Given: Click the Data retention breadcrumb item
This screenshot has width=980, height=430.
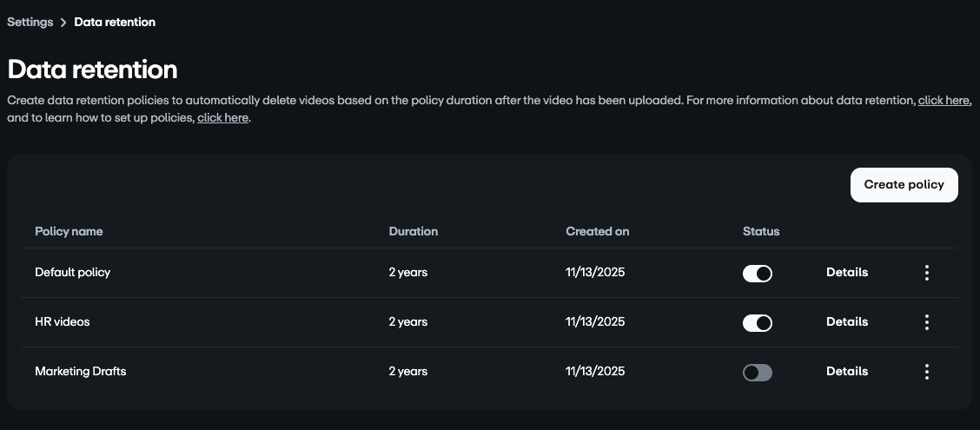Looking at the screenshot, I should [115, 23].
